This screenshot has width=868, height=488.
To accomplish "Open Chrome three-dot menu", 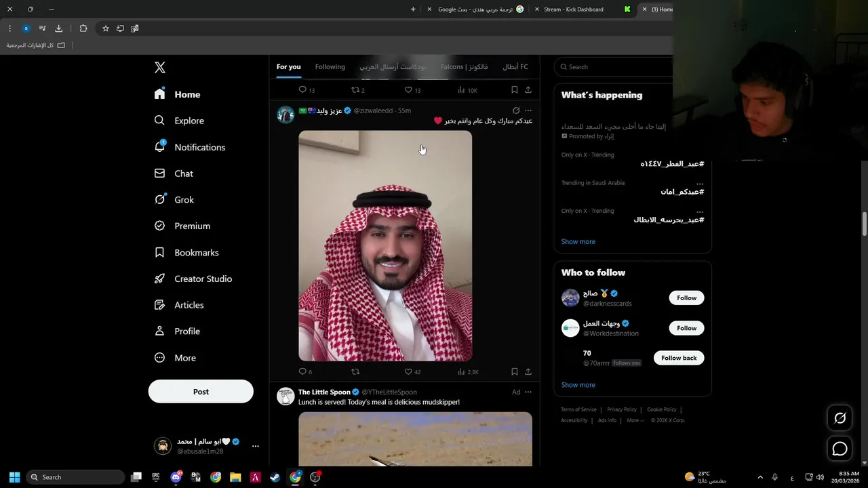I will coord(9,28).
